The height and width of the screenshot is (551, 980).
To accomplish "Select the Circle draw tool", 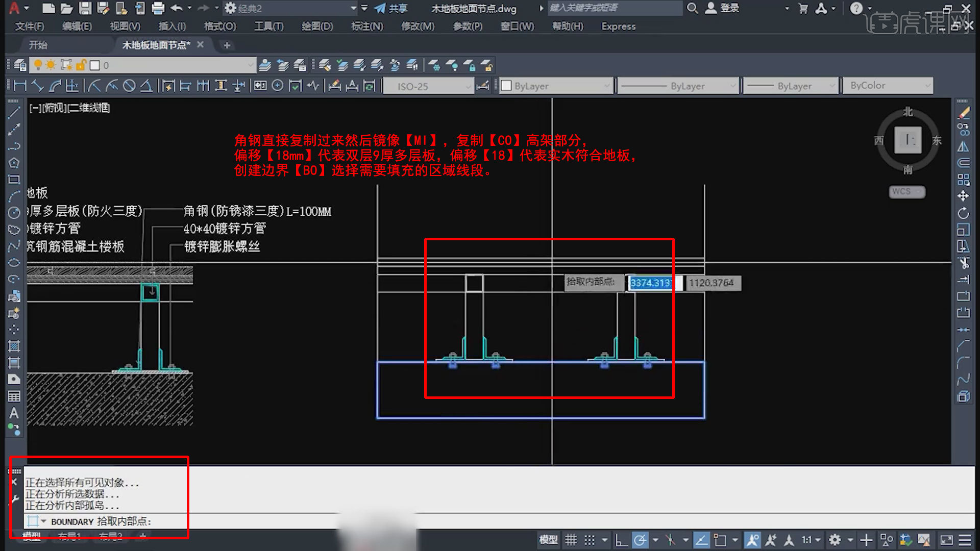I will [14, 213].
